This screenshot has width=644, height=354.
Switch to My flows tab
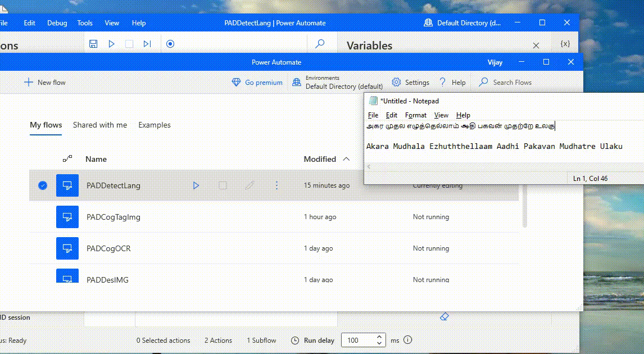point(46,125)
